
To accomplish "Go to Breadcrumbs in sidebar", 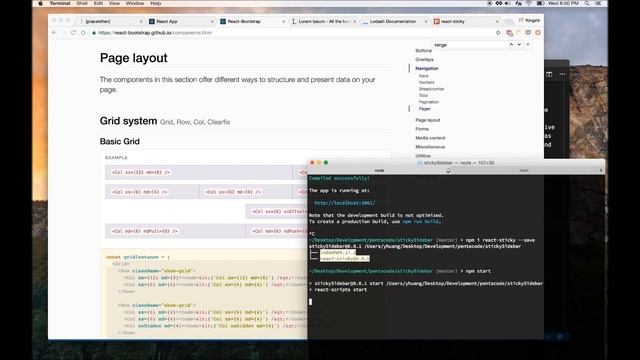I will pyautogui.click(x=431, y=89).
